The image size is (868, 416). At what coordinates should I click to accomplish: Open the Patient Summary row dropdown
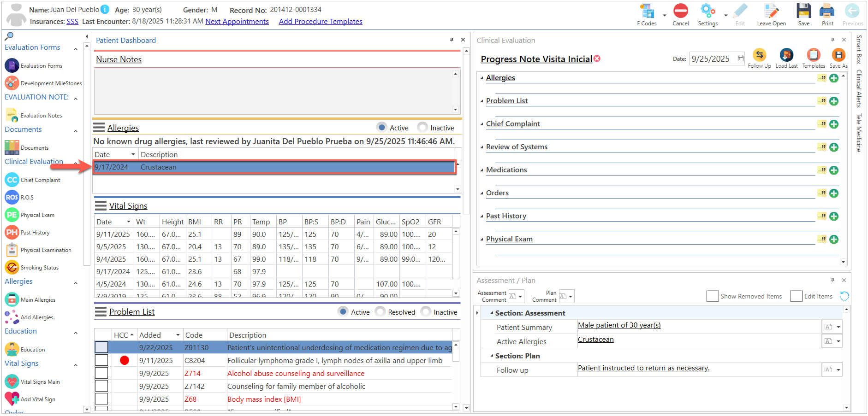[838, 327]
